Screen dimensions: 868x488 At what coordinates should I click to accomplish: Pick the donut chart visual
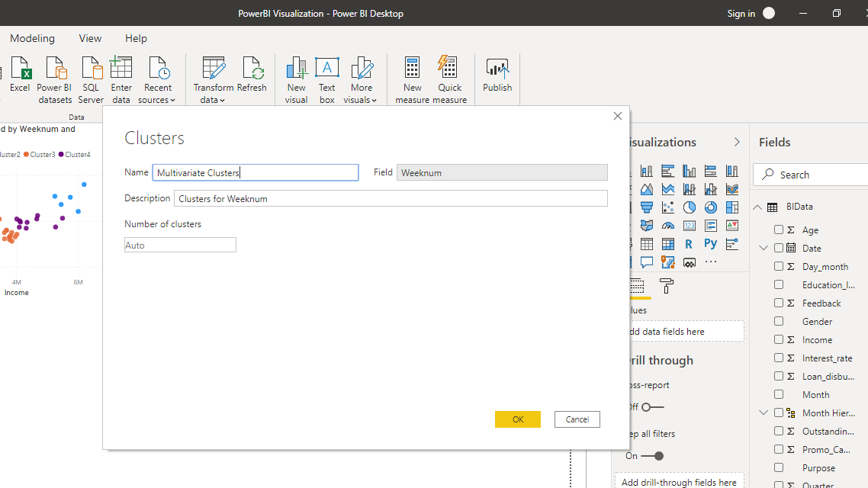pyautogui.click(x=711, y=207)
